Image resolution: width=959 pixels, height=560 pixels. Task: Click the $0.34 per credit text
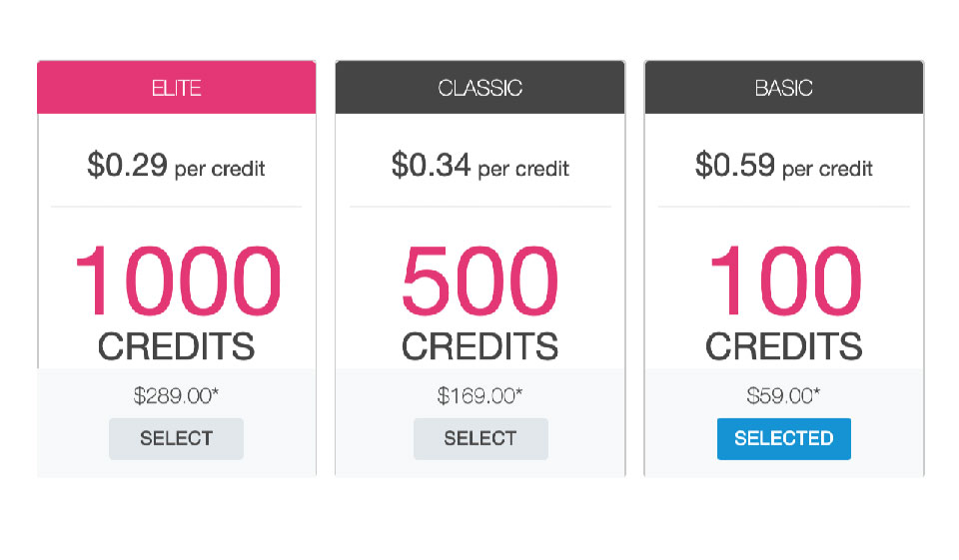(479, 166)
